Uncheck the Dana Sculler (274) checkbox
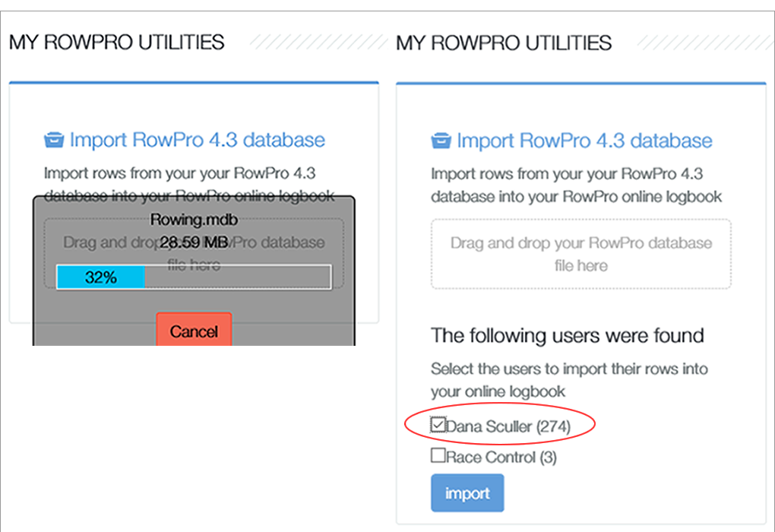This screenshot has width=775, height=532. pyautogui.click(x=438, y=425)
